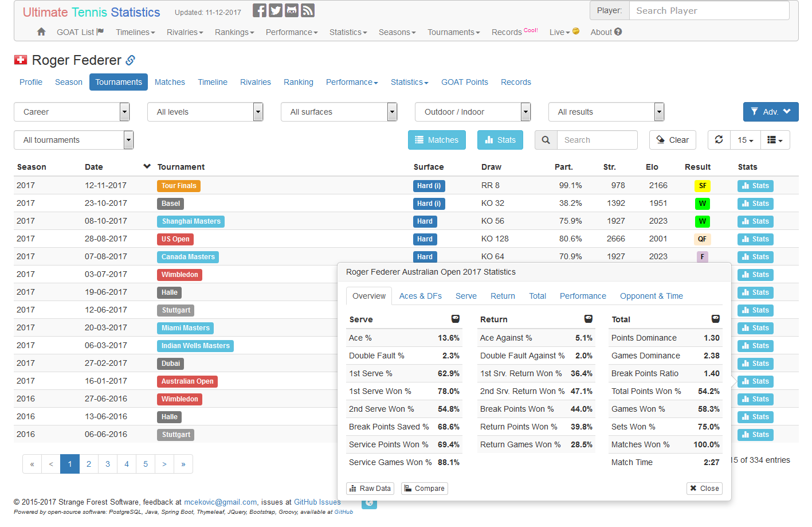812x527 pixels.
Task: Focus the table Search input field
Action: coord(597,140)
